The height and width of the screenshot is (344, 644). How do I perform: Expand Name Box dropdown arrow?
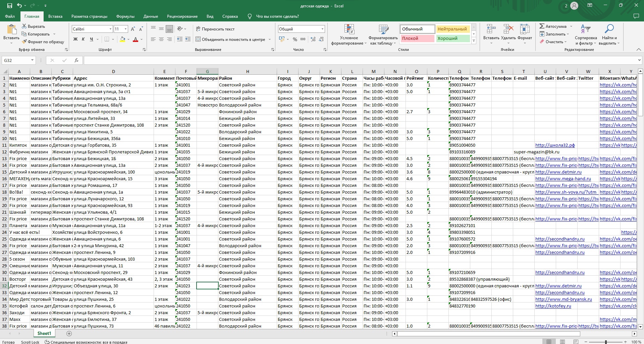[x=32, y=60]
